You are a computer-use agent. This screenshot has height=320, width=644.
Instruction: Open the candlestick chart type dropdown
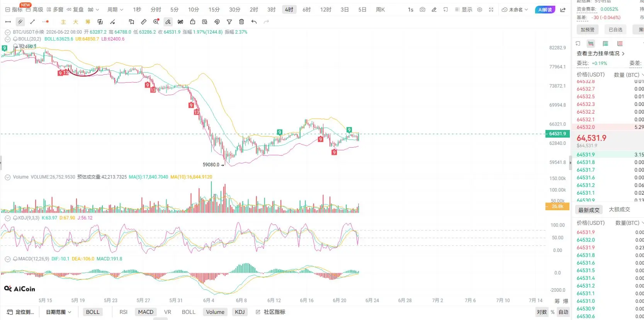pyautogui.click(x=93, y=10)
